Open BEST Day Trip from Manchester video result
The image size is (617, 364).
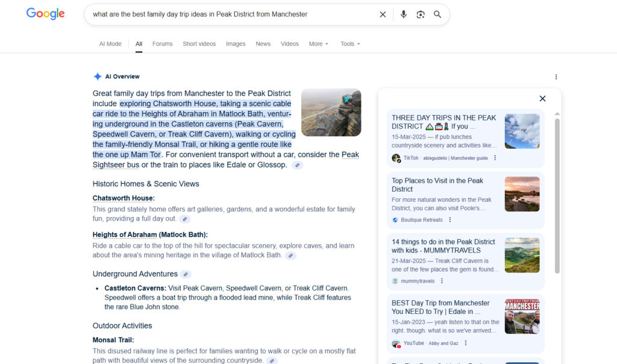tap(440, 307)
